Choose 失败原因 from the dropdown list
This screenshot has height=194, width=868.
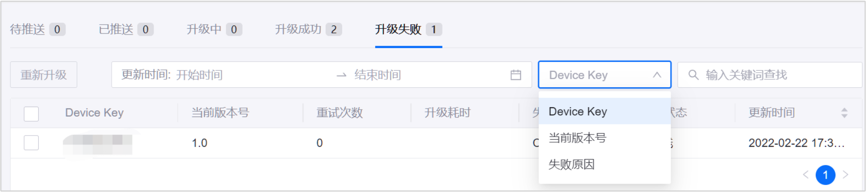click(605, 164)
